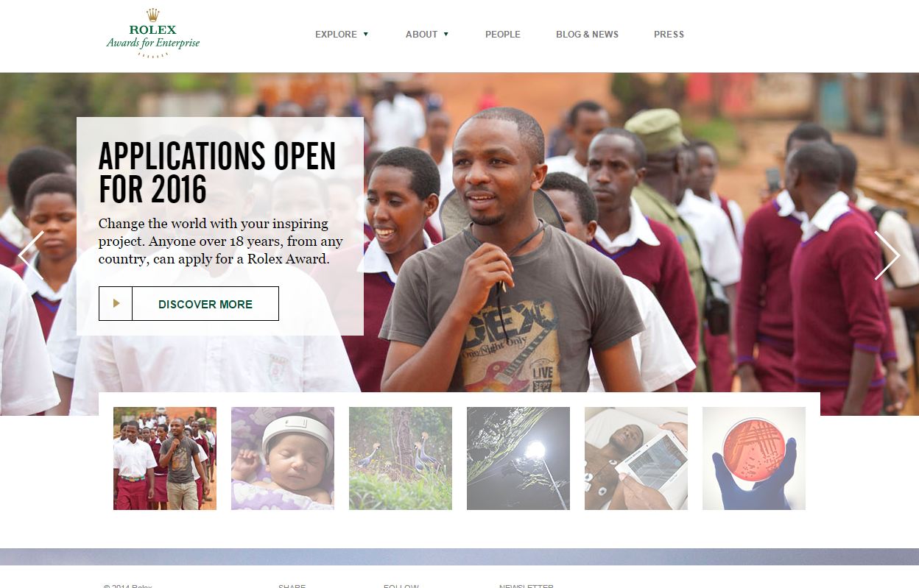Select the bright lamp post thumbnail
919x588 pixels.
pos(518,458)
